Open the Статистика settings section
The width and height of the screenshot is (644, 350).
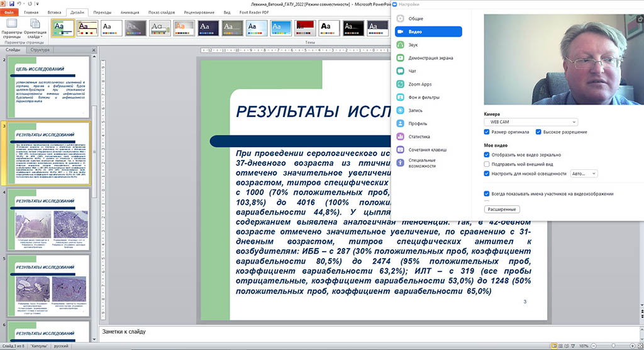tap(428, 137)
